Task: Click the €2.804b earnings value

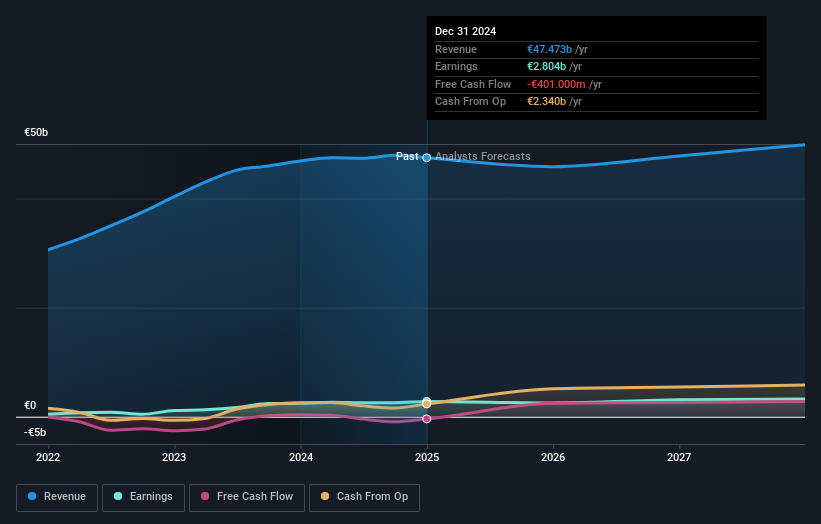Action: [x=546, y=66]
